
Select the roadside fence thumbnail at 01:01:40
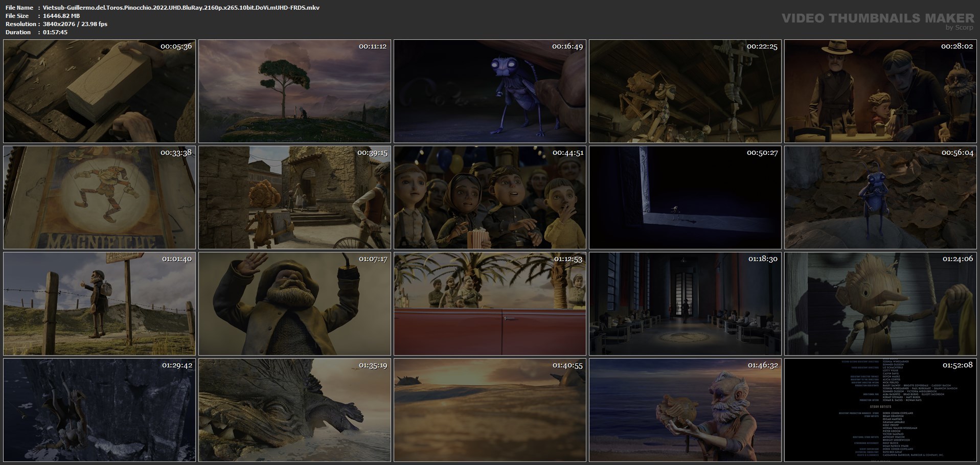pyautogui.click(x=99, y=304)
